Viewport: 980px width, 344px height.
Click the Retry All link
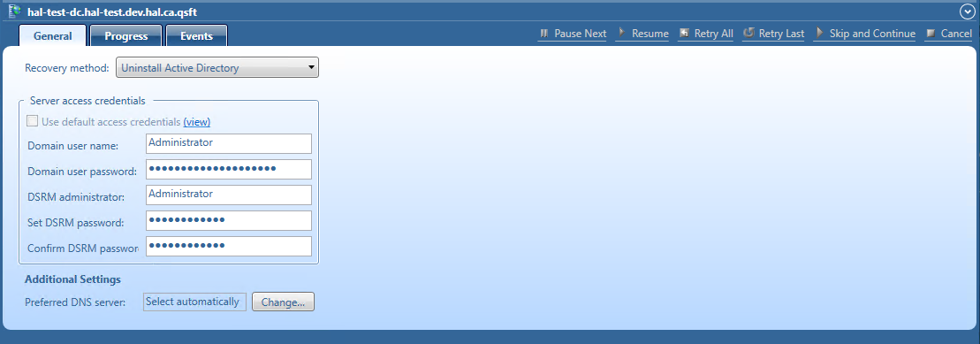pos(714,34)
